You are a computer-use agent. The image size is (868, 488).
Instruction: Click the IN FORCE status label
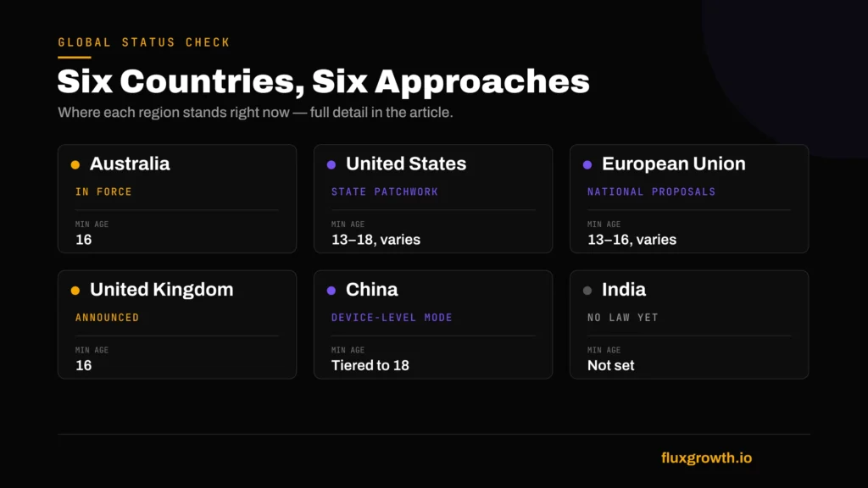103,192
